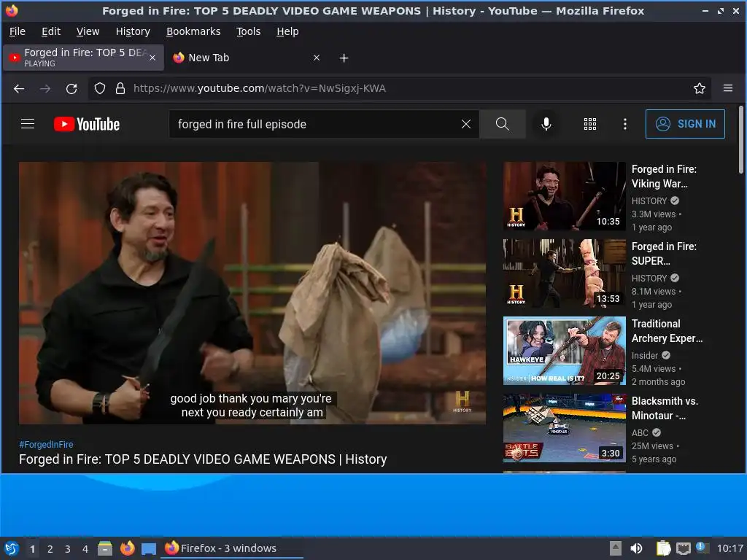Image resolution: width=747 pixels, height=560 pixels.
Task: Open the Bookmarks menu
Action: [193, 31]
